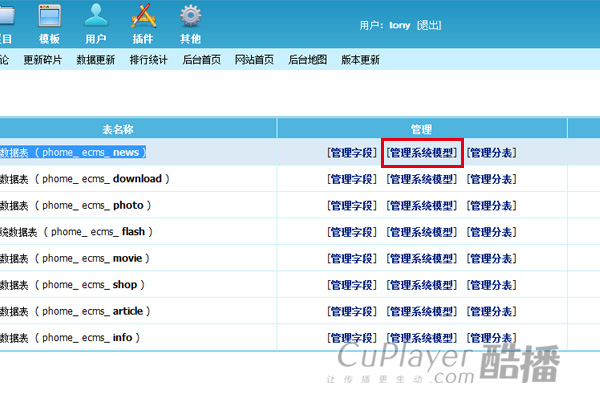This screenshot has height=400, width=600.
Task: Open 排行统计 menu item
Action: [148, 60]
